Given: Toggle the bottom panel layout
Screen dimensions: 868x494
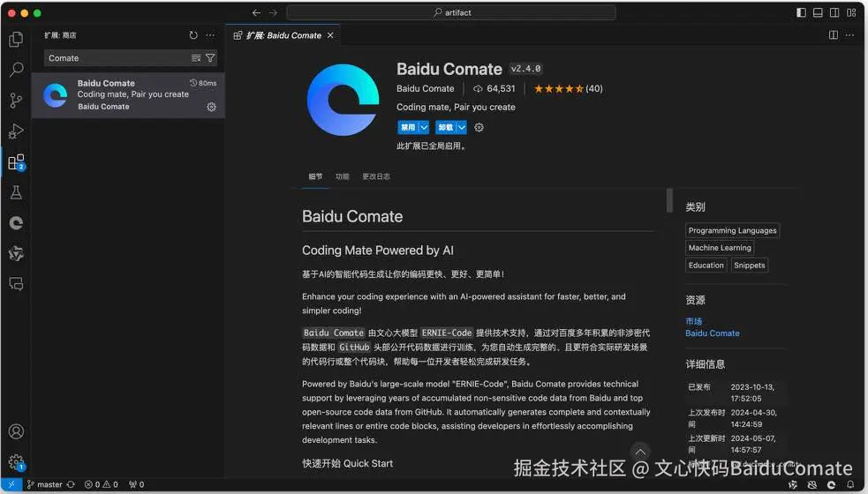Looking at the screenshot, I should 818,12.
